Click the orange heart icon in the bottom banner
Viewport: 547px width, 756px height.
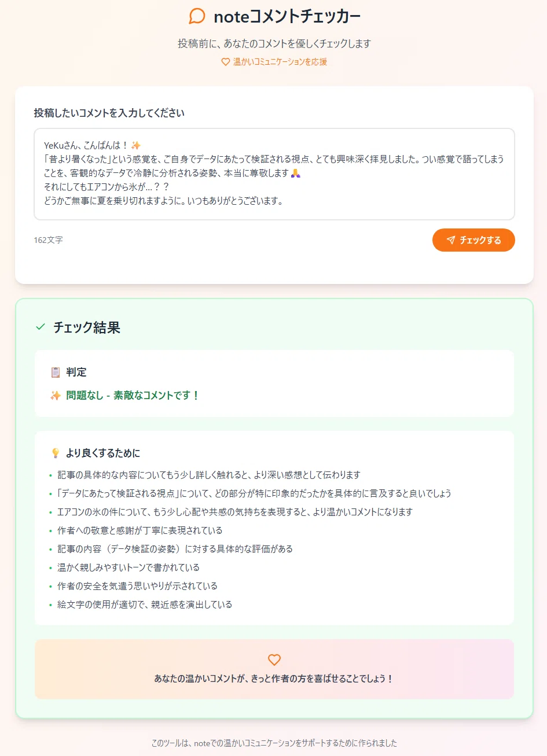pyautogui.click(x=274, y=659)
